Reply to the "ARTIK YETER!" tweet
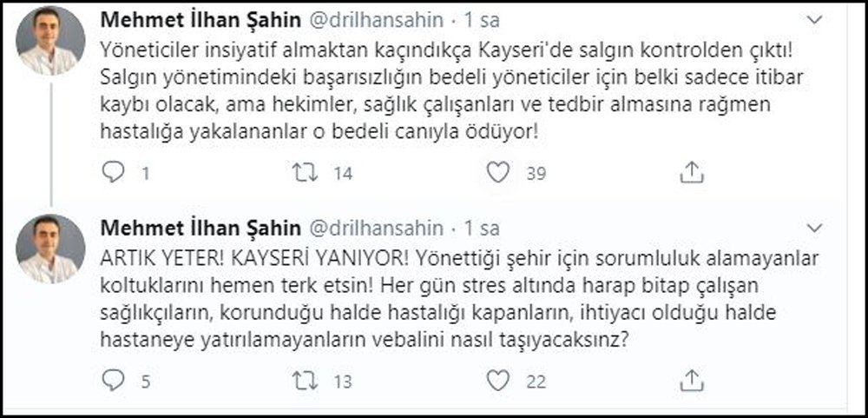 point(114,380)
